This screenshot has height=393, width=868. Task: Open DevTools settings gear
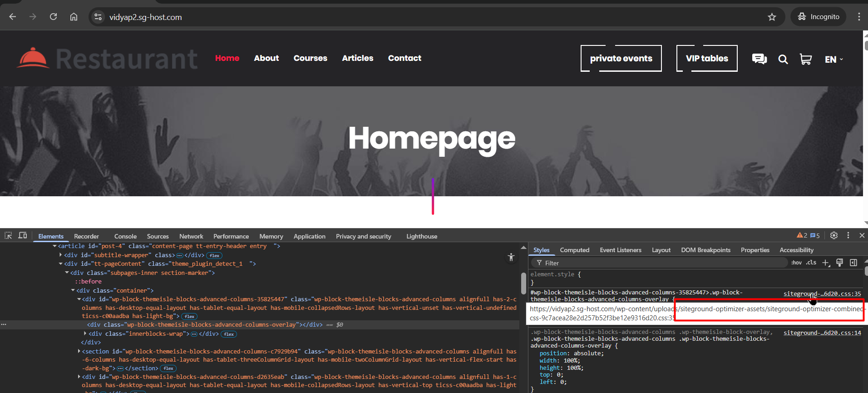click(x=833, y=235)
